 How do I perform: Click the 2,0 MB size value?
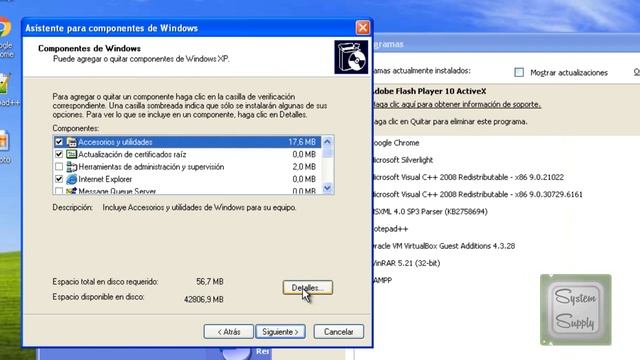coord(304,167)
